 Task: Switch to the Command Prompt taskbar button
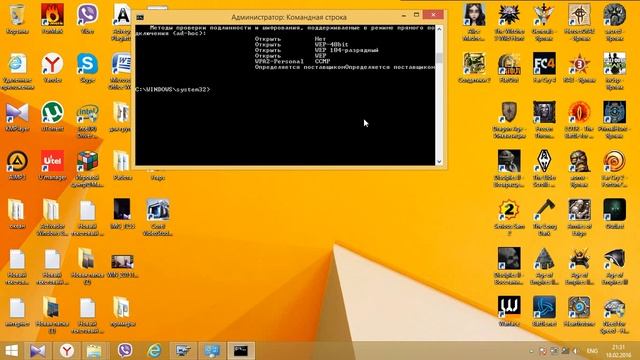point(241,351)
